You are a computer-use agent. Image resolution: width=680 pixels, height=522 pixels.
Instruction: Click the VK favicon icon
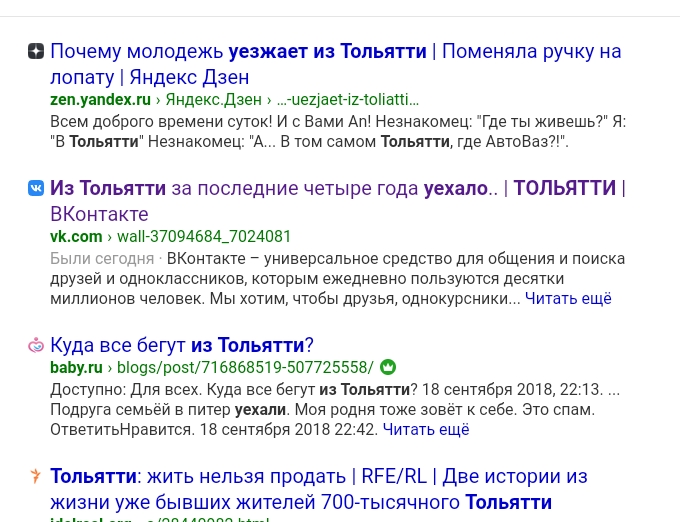(36, 188)
